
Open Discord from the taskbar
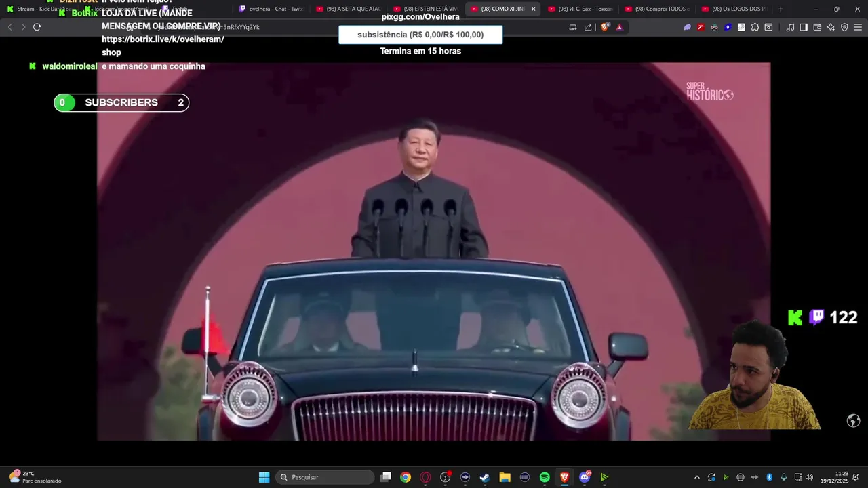[x=585, y=477]
